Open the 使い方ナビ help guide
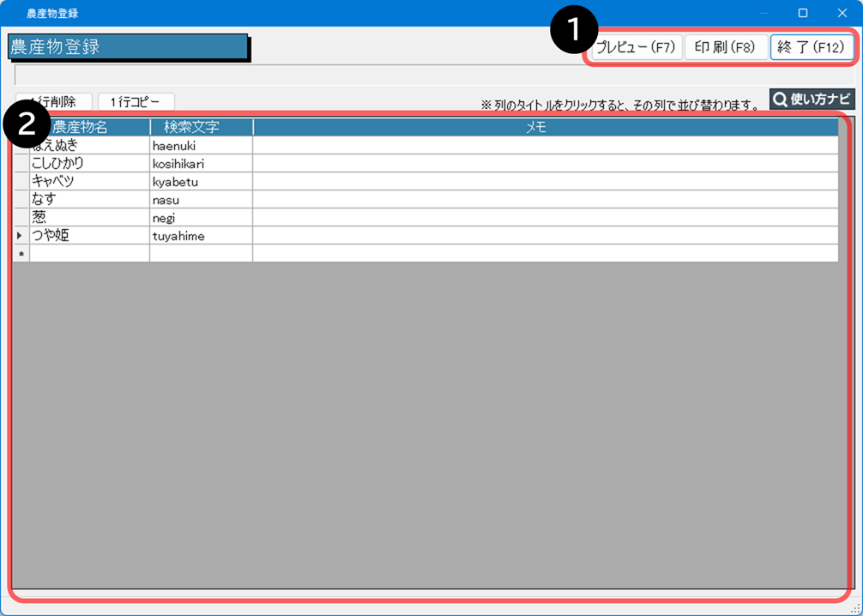This screenshot has height=616, width=863. click(812, 99)
